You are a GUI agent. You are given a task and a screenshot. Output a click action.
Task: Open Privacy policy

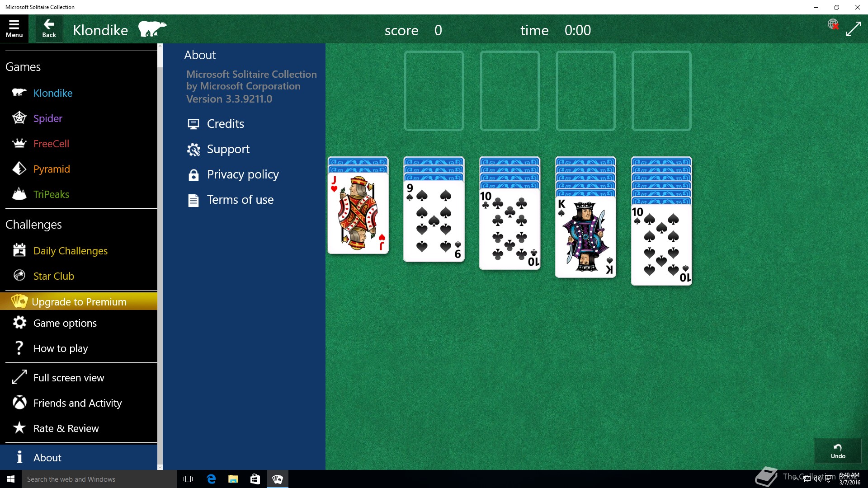click(243, 174)
